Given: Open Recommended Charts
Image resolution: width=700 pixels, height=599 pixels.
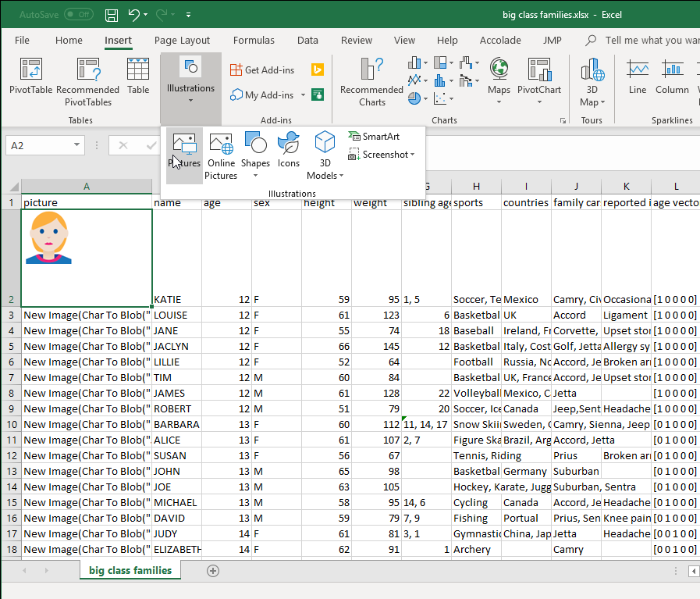Looking at the screenshot, I should click(x=371, y=82).
